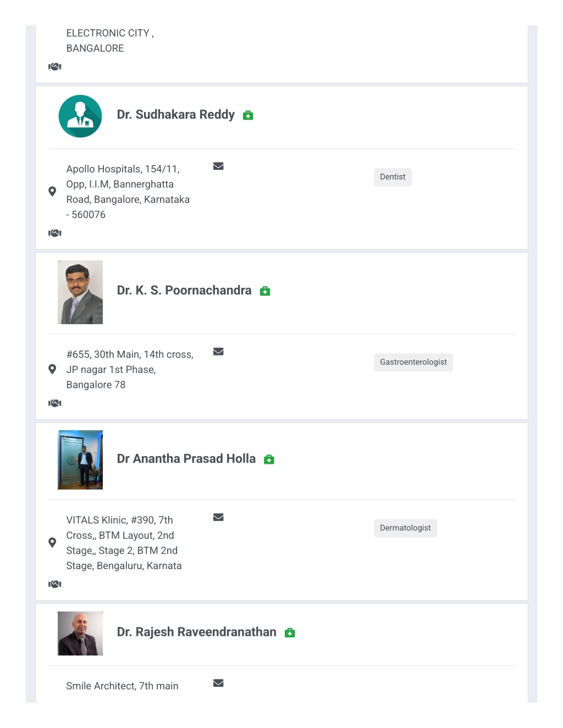Click the green medical bag icon next to Dr. K. S. Poornachandra
The width and height of the screenshot is (563, 728).
tap(265, 291)
